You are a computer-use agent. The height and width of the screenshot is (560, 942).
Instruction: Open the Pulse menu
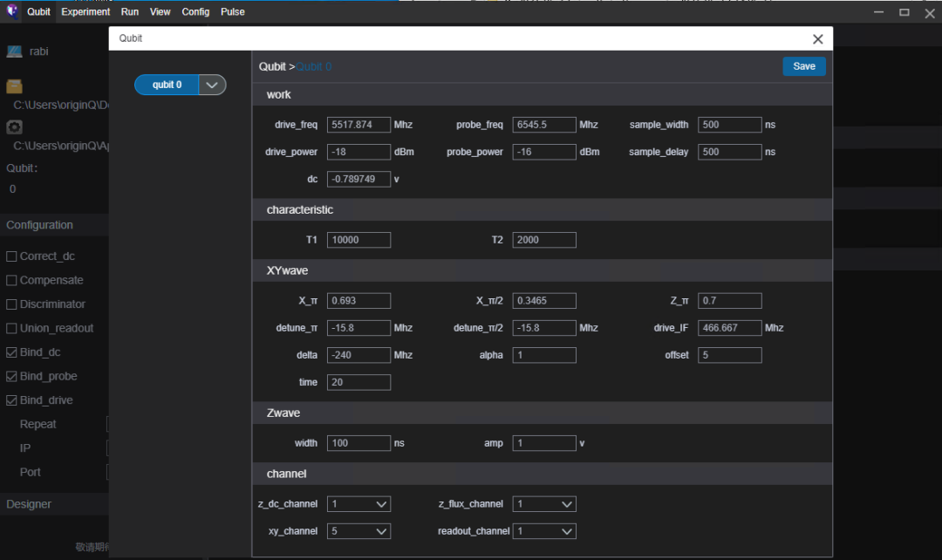click(x=233, y=12)
